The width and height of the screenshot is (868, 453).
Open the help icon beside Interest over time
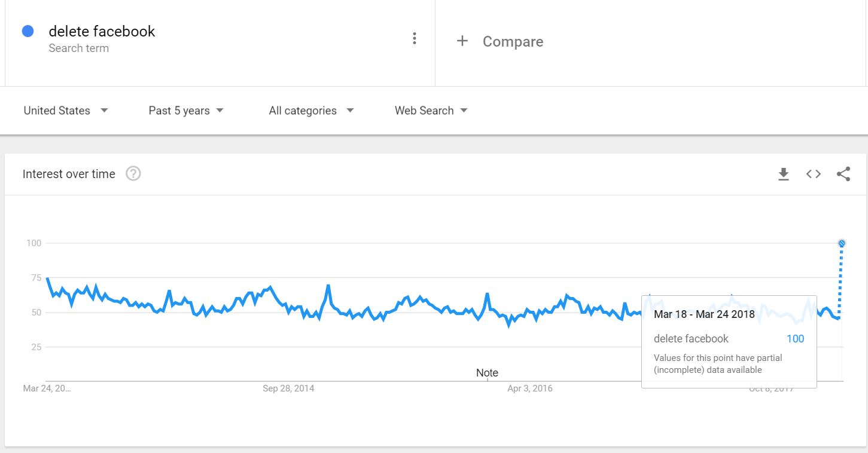pyautogui.click(x=133, y=174)
